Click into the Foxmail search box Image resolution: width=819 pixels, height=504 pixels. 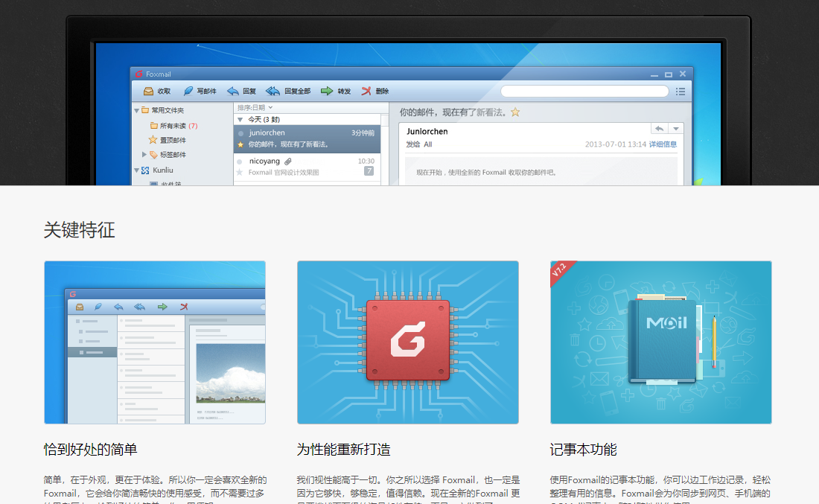(x=584, y=92)
